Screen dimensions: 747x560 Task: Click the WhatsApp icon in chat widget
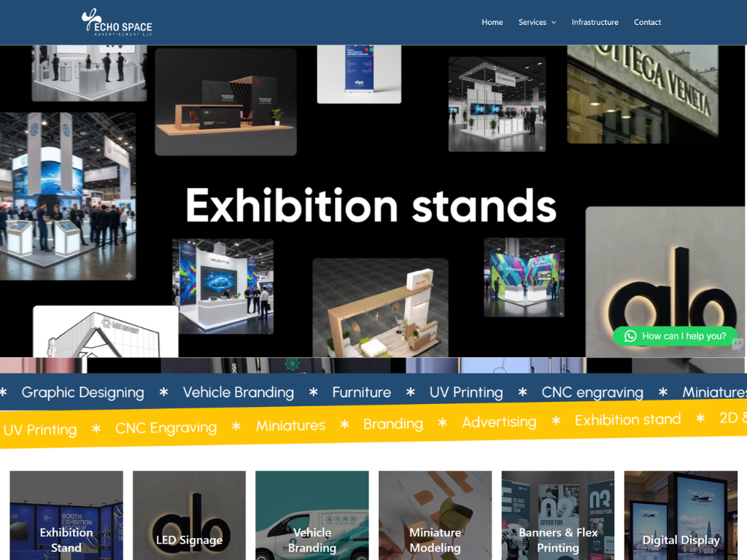coord(630,336)
